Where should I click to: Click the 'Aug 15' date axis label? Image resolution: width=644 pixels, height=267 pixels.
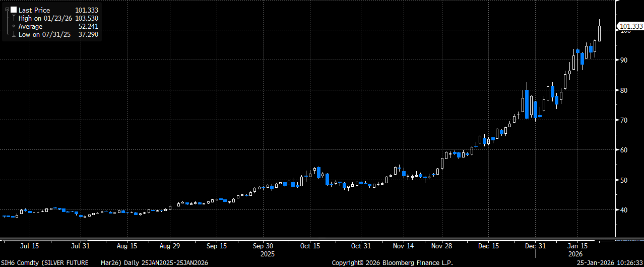[127, 246]
